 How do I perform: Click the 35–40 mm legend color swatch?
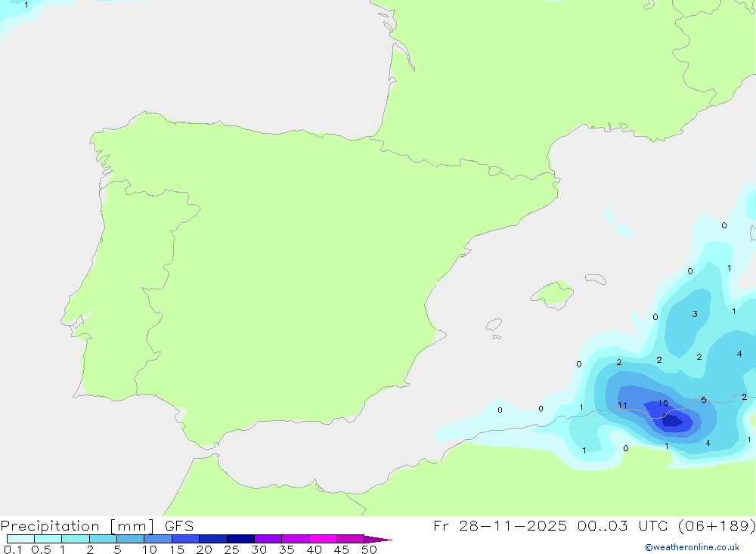click(295, 539)
